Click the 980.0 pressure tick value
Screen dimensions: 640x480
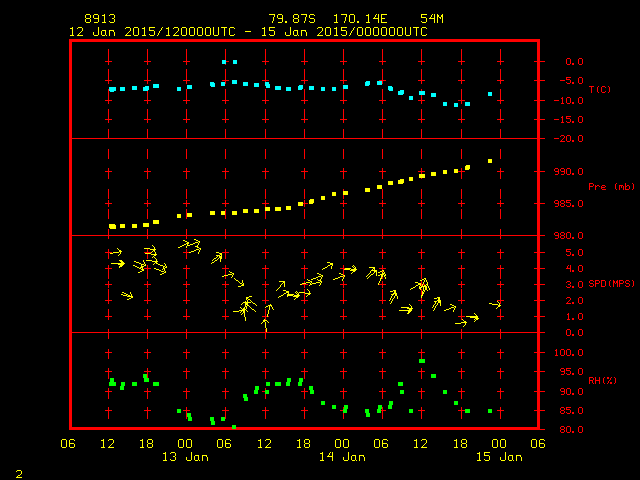569,236
